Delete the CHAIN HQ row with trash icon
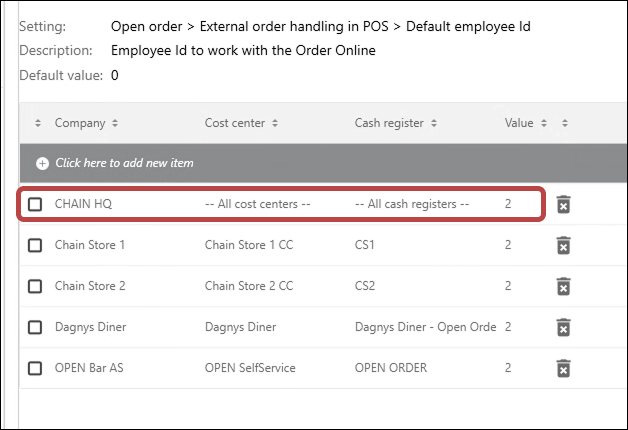Image resolution: width=628 pixels, height=430 pixels. pyautogui.click(x=564, y=204)
